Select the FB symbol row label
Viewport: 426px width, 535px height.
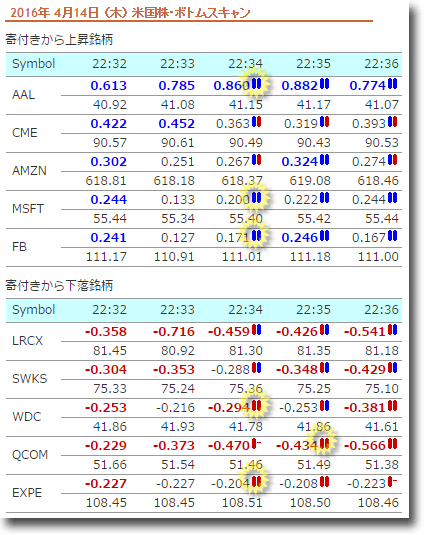pyautogui.click(x=19, y=246)
